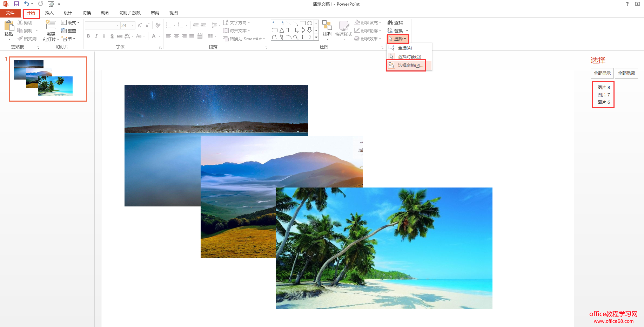The height and width of the screenshot is (327, 644).
Task: Select the rectangle shape in shapes gallery
Action: (x=302, y=23)
